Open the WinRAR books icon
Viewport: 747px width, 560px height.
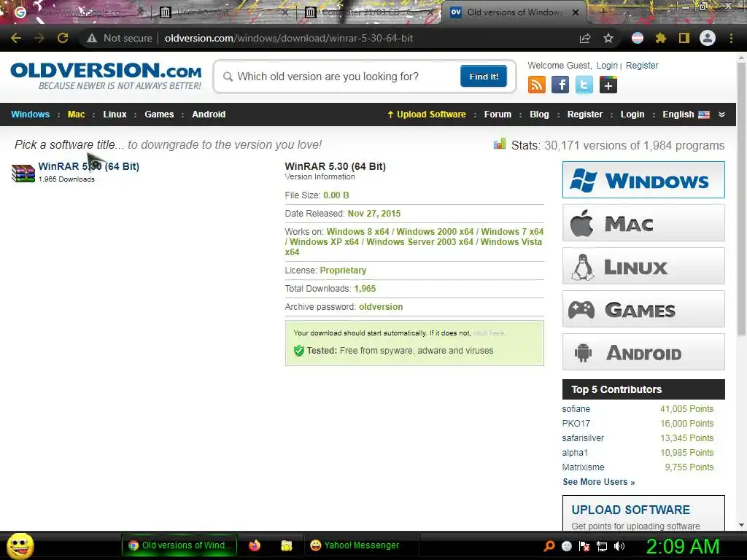click(23, 173)
